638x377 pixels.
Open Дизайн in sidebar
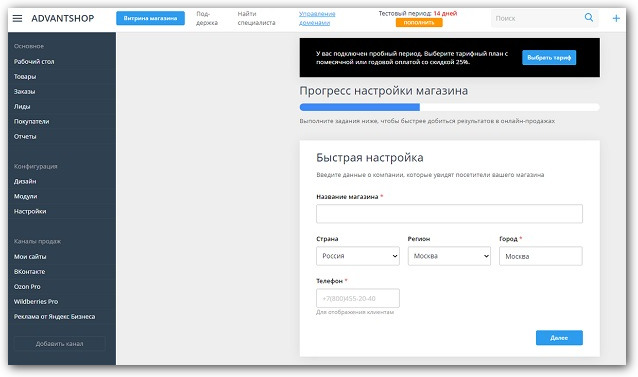[25, 181]
